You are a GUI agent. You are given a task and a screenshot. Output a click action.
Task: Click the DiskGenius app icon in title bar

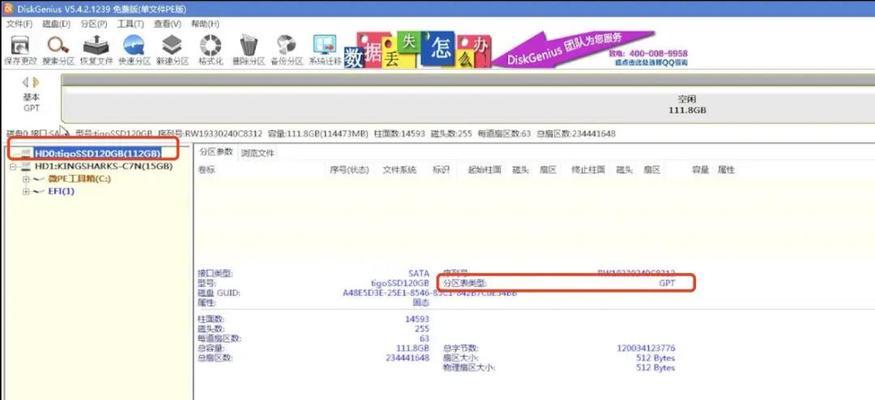[x=8, y=8]
